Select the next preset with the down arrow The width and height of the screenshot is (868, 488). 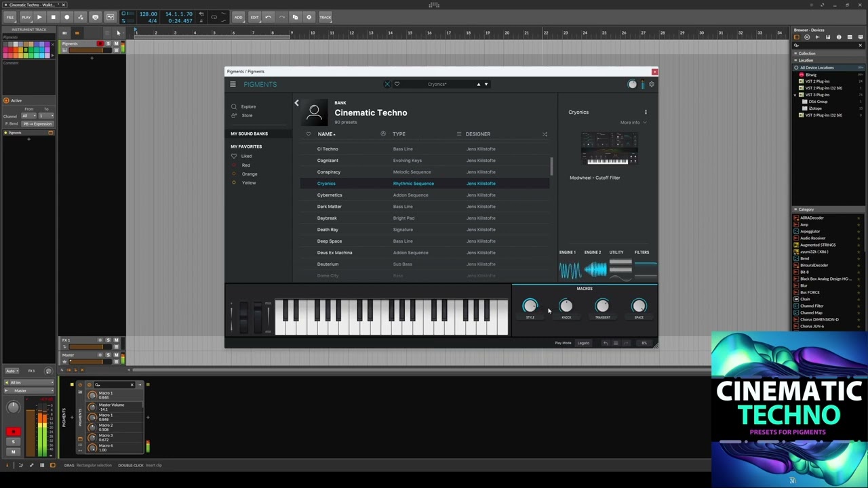[486, 84]
